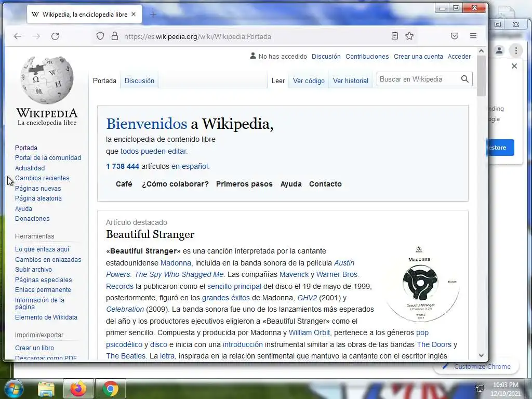Image resolution: width=532 pixels, height=399 pixels.
Task: Open Crear una cuenta link
Action: tap(418, 56)
